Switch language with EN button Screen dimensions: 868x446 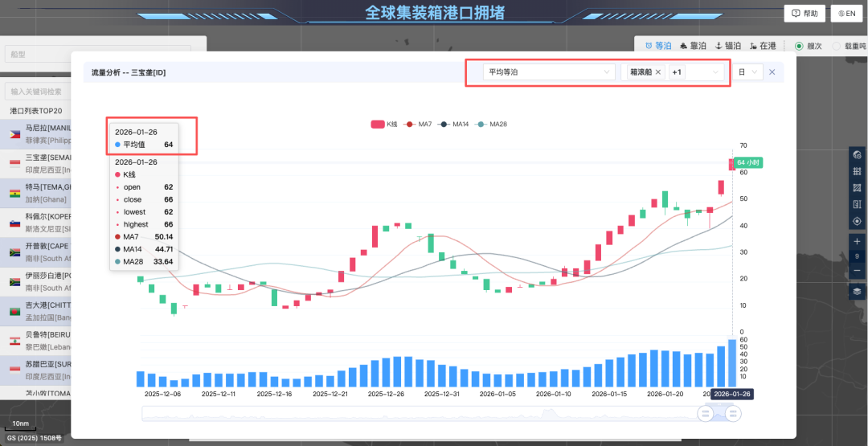click(x=845, y=14)
